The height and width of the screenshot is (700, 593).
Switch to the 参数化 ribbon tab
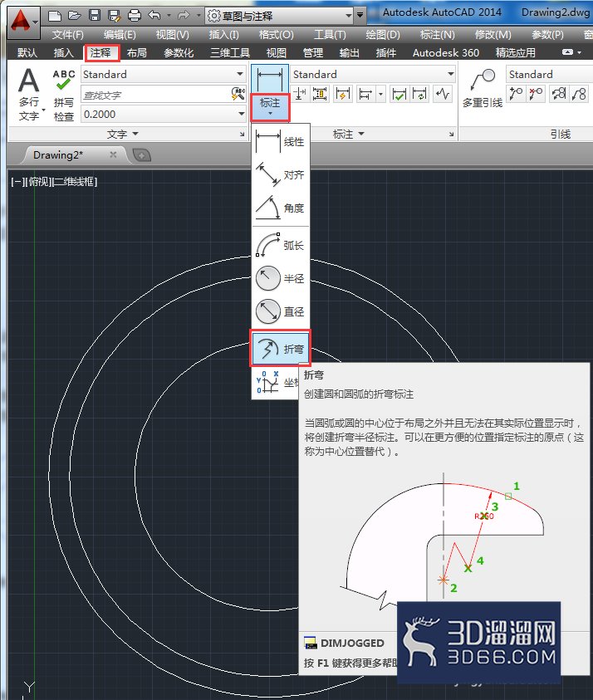tap(179, 52)
